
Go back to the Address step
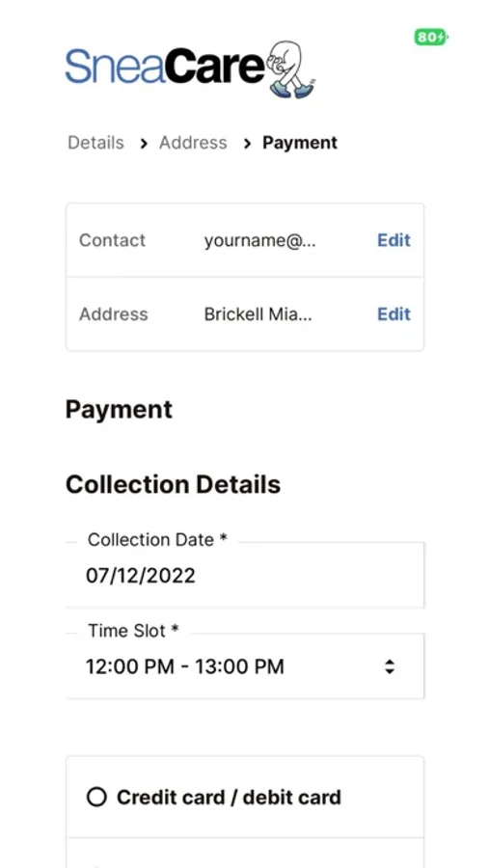coord(193,143)
